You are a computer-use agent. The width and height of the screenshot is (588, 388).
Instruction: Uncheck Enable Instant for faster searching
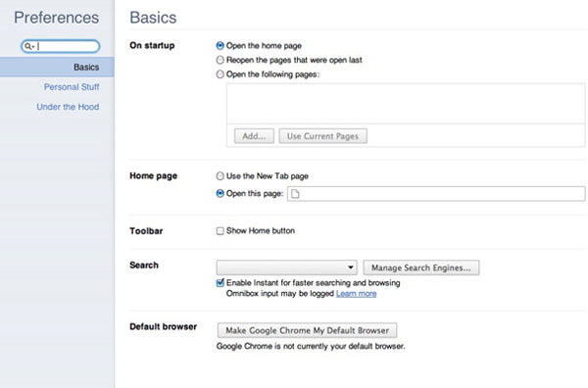point(220,282)
